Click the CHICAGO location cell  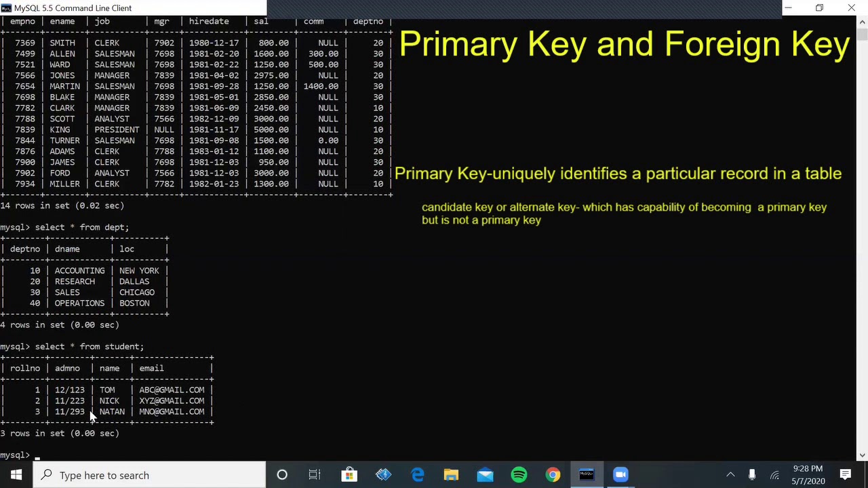[137, 292]
